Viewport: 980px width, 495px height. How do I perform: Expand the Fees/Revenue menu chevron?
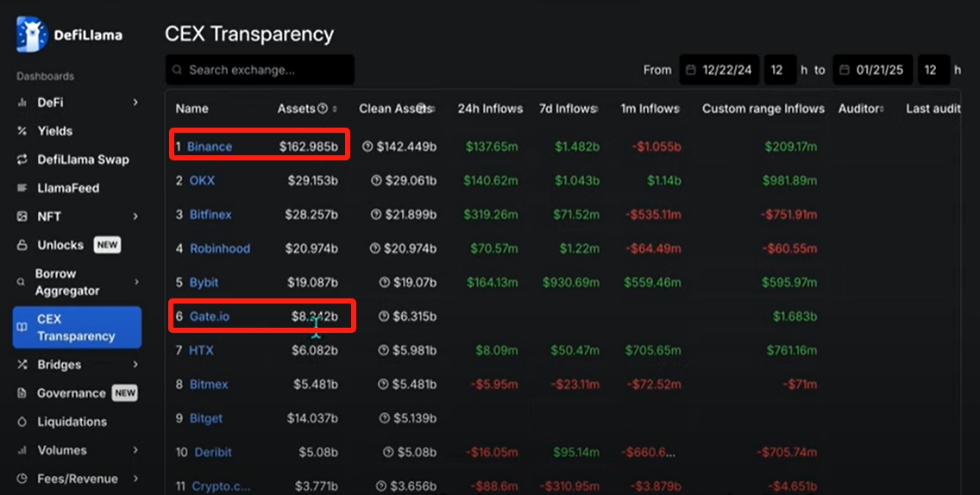tap(135, 479)
